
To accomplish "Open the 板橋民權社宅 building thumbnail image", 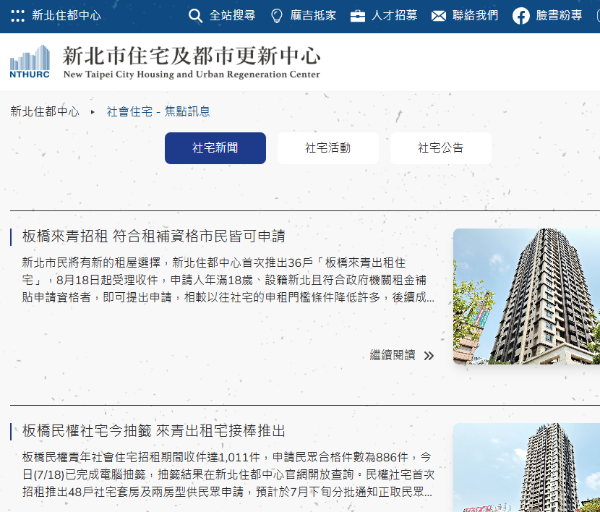I will click(526, 467).
